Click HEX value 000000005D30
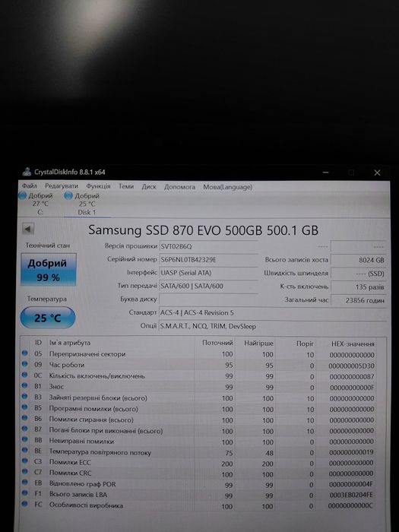 [x=351, y=366]
